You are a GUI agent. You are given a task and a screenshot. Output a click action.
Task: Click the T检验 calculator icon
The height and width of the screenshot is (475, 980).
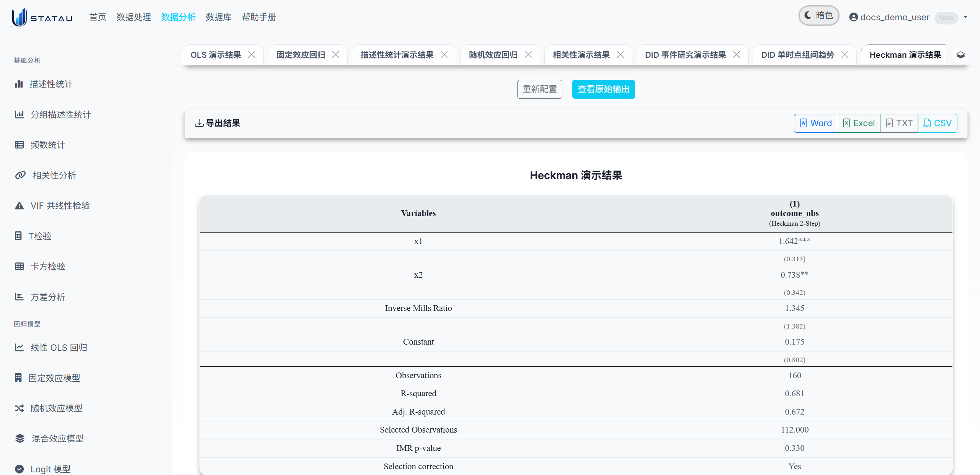click(x=18, y=236)
